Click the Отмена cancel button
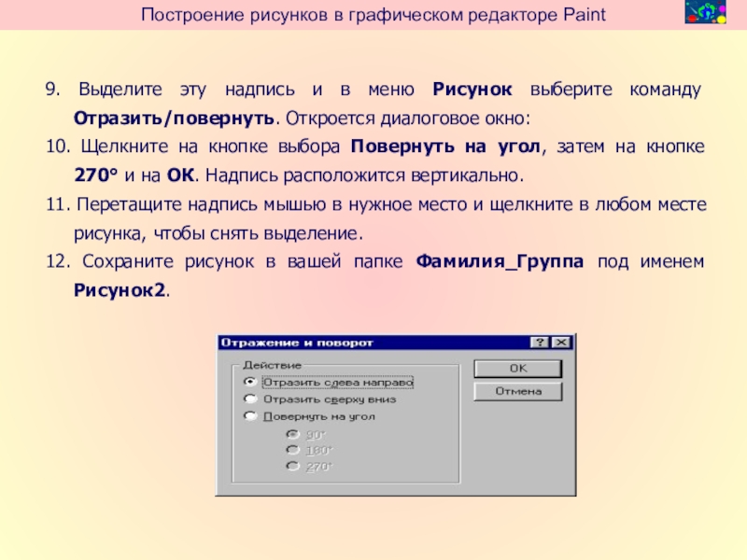The width and height of the screenshot is (747, 560). [518, 391]
